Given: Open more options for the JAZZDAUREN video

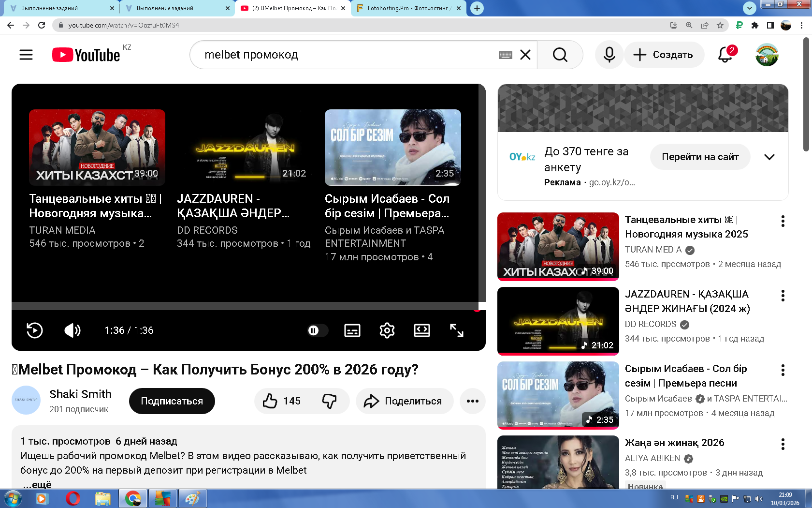Looking at the screenshot, I should (x=783, y=296).
